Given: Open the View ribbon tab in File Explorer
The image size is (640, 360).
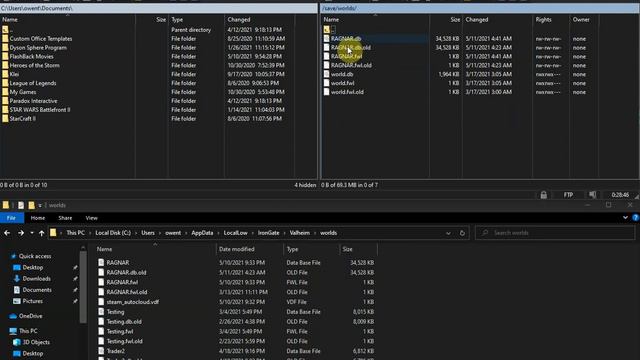Looking at the screenshot, I should coord(91,218).
